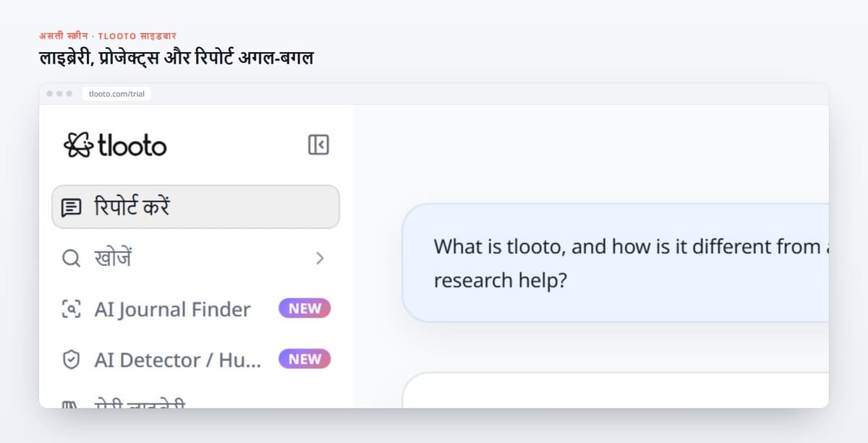Click the library books icon at sidebar bottom

tap(71, 405)
